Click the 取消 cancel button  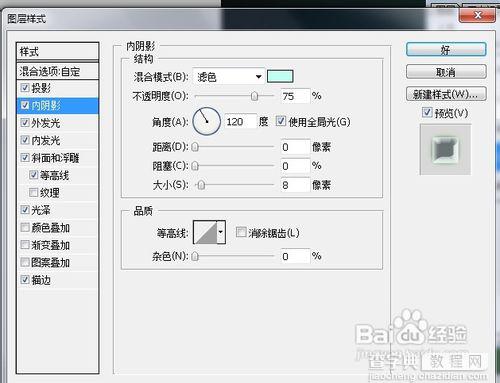pos(446,72)
